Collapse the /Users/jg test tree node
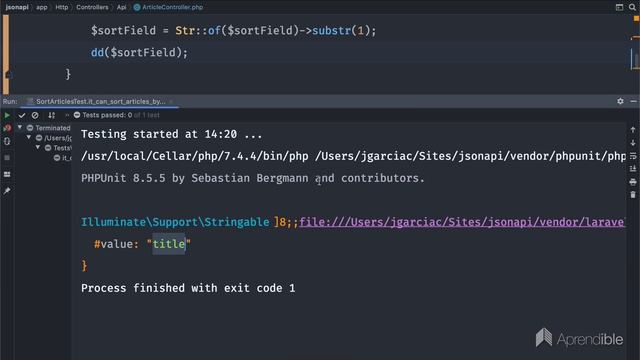Screen dimensions: 640x360 (29, 138)
